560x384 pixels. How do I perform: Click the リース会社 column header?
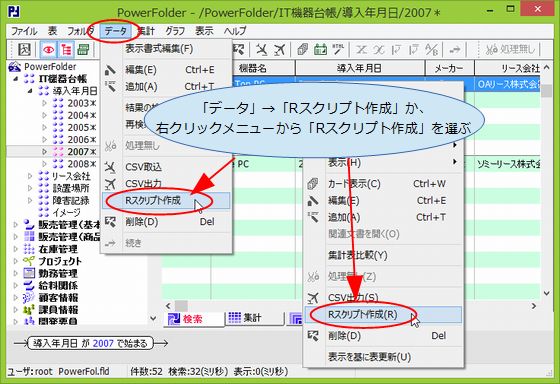click(507, 68)
